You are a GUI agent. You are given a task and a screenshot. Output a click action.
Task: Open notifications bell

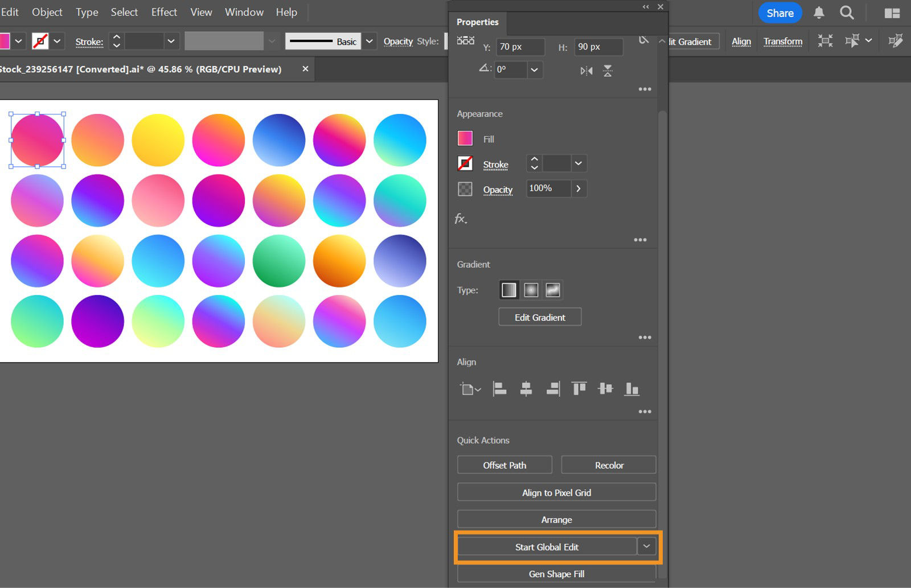click(819, 13)
